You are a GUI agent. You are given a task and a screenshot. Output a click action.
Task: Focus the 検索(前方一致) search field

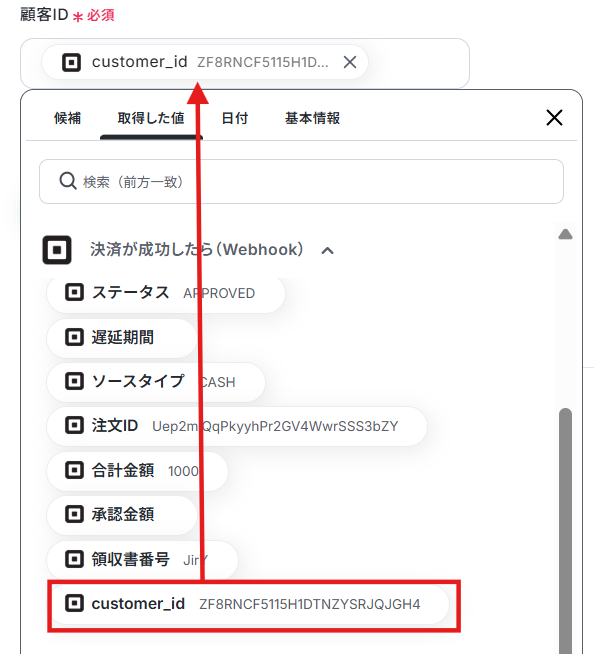(301, 181)
